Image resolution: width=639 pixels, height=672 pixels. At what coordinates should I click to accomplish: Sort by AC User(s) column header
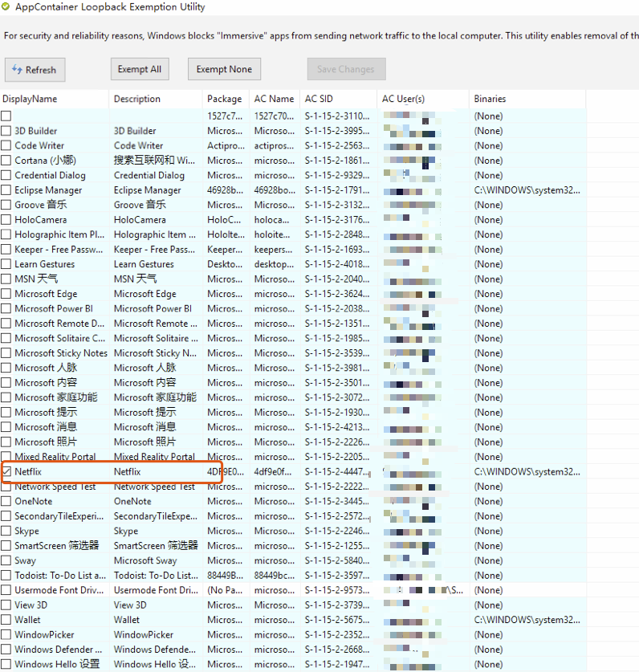tap(423, 99)
